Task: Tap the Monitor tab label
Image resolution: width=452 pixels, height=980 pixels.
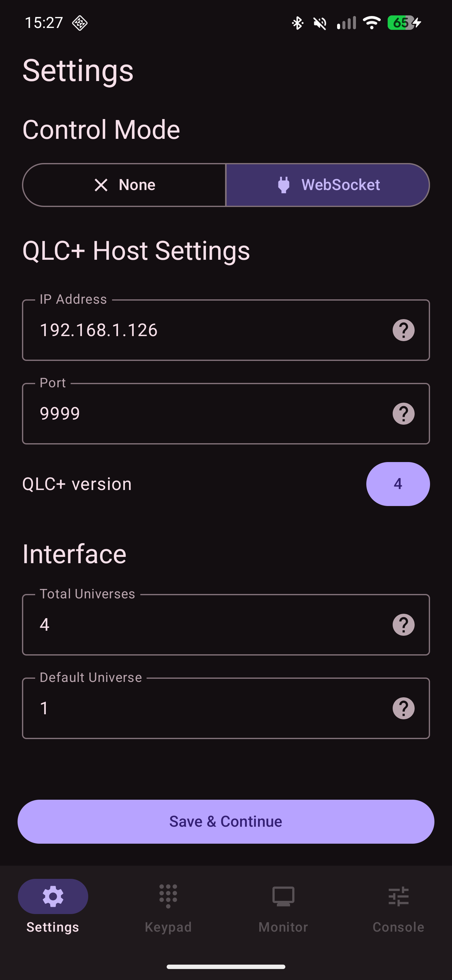Action: coord(283,927)
